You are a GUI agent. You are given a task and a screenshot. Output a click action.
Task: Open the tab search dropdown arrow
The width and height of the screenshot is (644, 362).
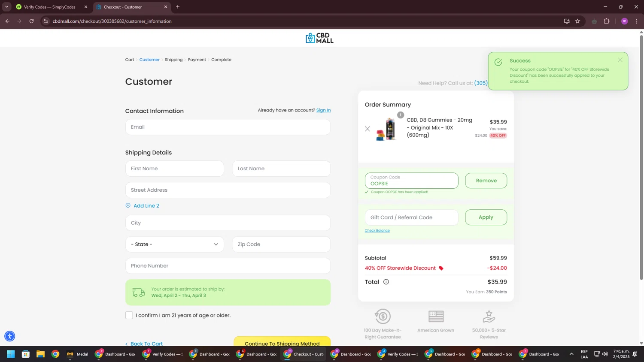point(6,7)
